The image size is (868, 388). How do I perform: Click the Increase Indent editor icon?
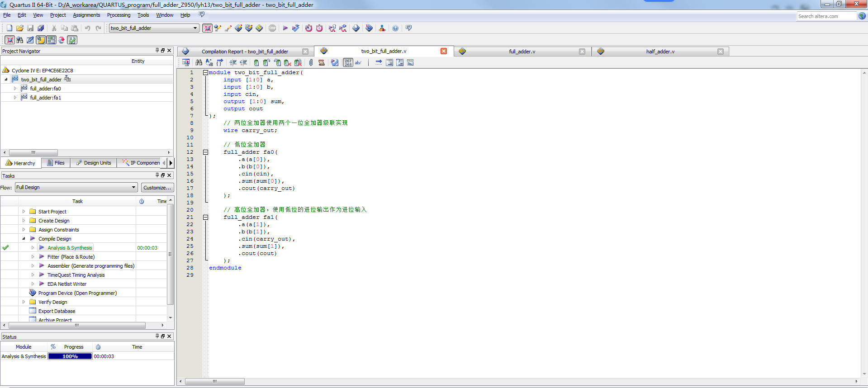point(233,62)
